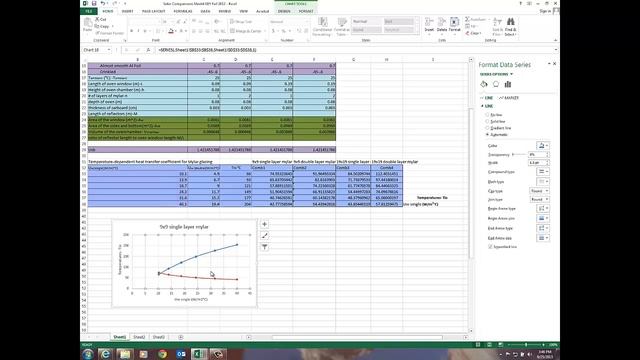Click the Chart Elements plus button
This screenshot has height=360, width=640.
(264, 224)
